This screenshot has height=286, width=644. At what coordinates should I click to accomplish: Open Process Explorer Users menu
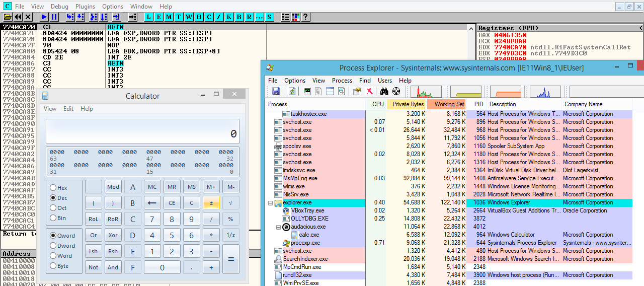(x=385, y=81)
